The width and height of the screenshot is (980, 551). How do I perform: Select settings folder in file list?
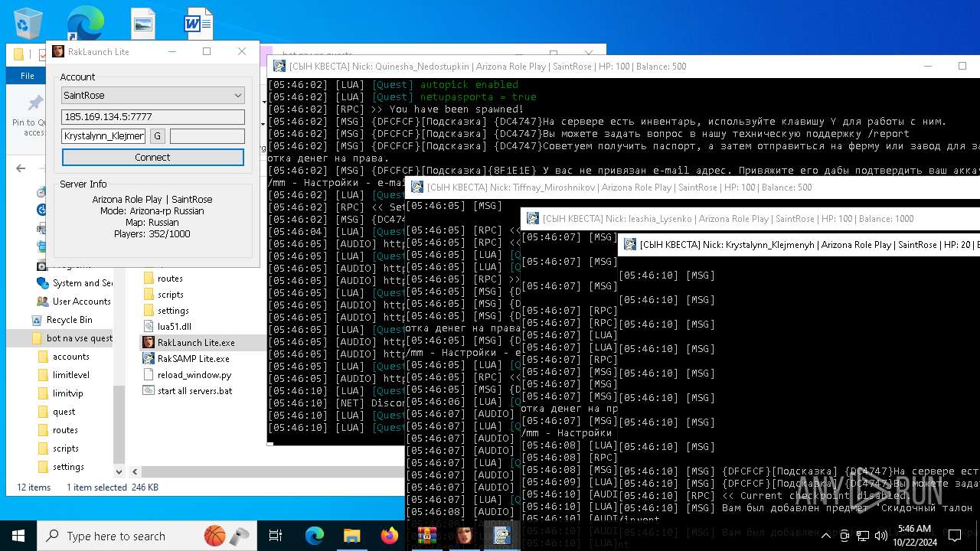click(x=173, y=311)
